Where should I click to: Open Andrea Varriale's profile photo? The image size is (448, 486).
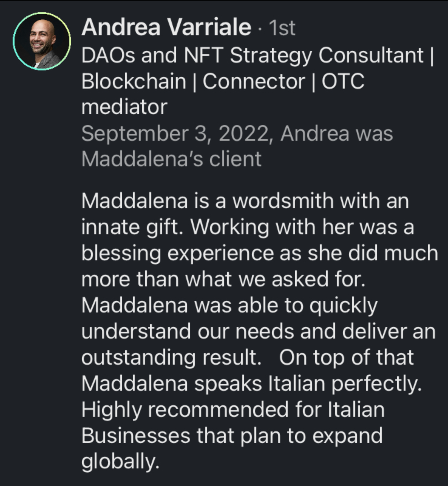42,41
